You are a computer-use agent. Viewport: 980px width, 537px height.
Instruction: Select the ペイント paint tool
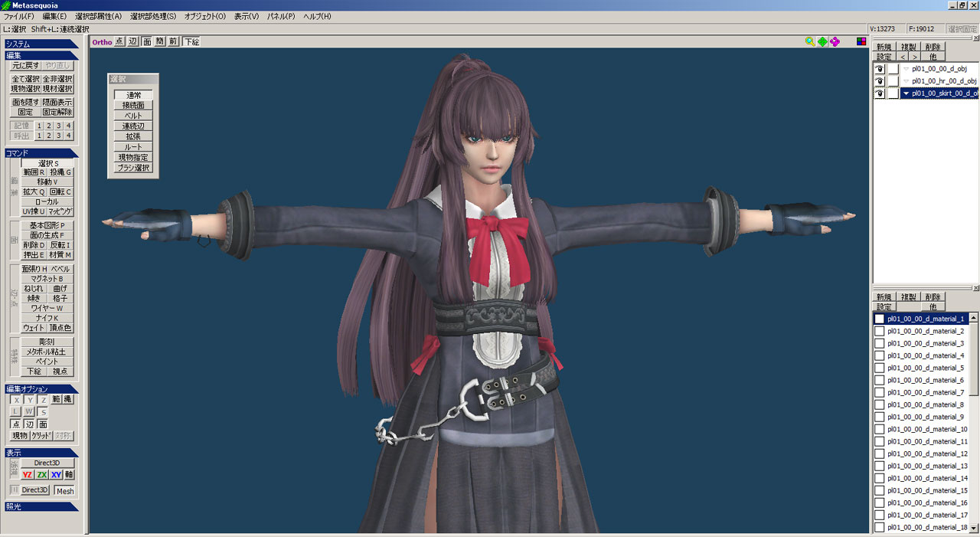click(47, 362)
